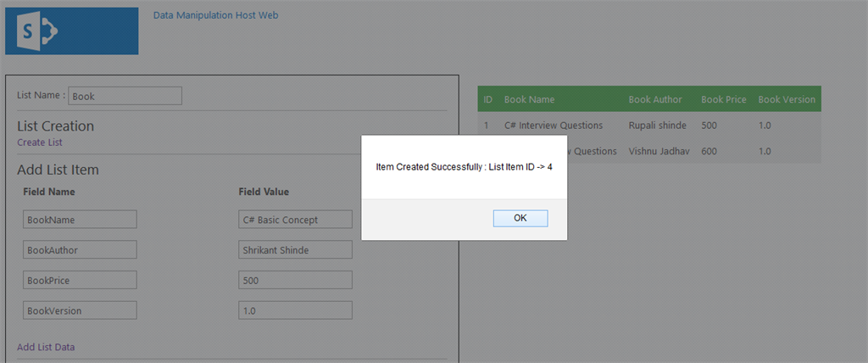Click the Book Price column header
868x363 pixels.
723,99
